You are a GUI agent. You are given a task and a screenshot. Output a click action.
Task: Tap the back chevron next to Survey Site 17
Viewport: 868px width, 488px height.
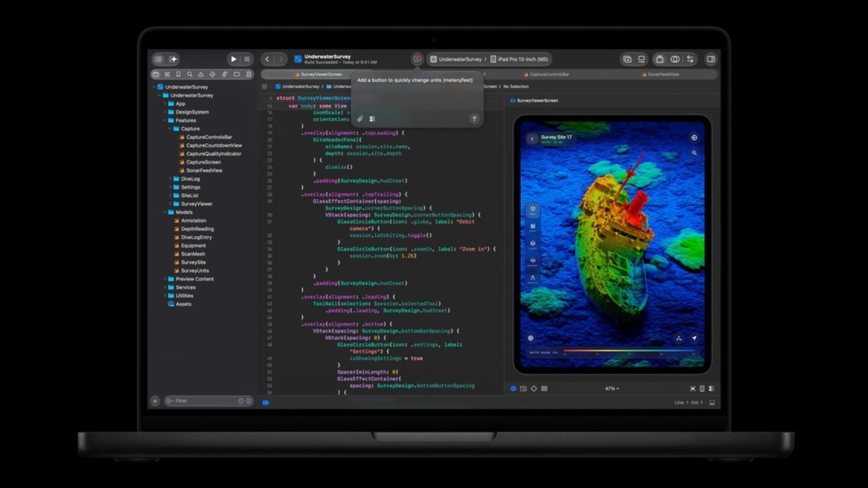coord(532,139)
